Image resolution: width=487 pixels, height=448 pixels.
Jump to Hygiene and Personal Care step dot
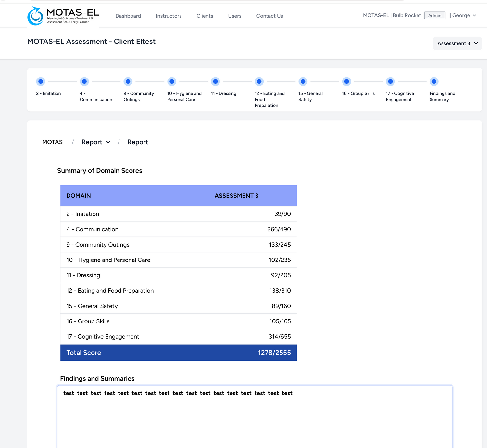click(x=172, y=81)
